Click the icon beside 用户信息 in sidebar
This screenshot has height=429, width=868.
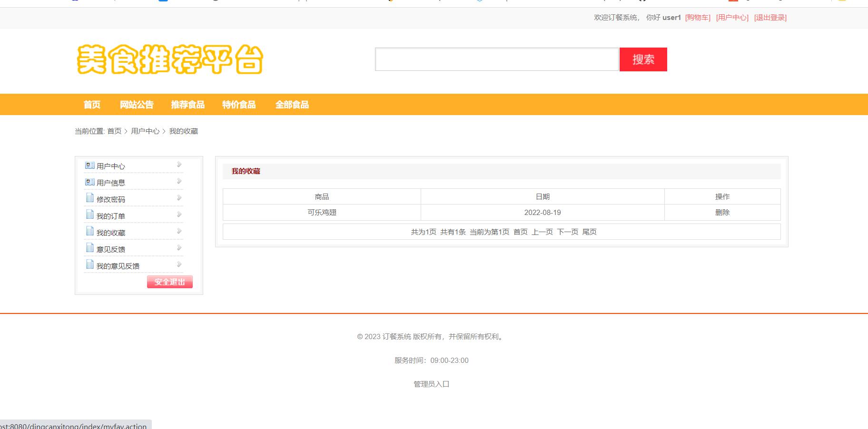point(90,182)
